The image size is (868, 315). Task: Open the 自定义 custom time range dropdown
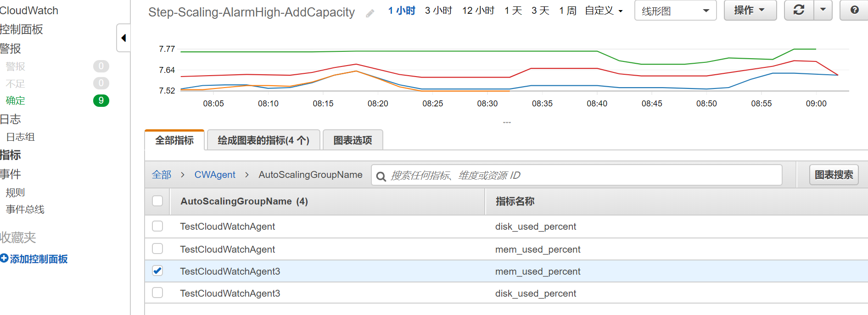[x=604, y=11]
